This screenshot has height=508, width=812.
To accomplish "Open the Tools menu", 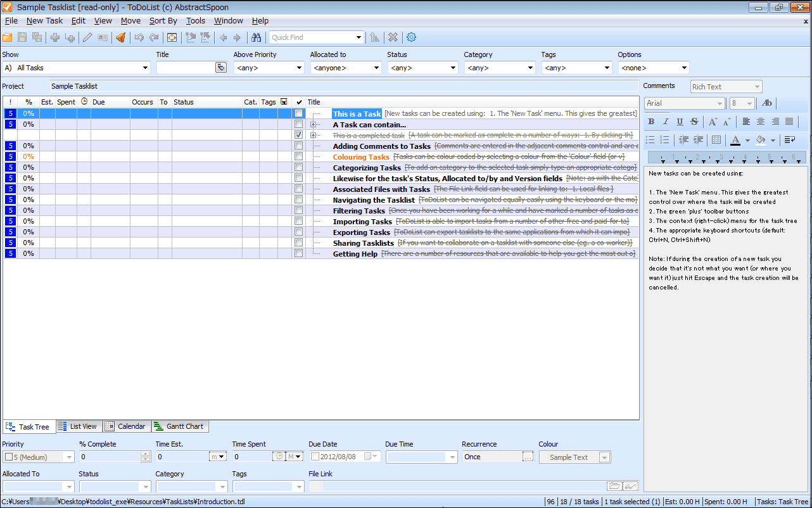I will [195, 21].
